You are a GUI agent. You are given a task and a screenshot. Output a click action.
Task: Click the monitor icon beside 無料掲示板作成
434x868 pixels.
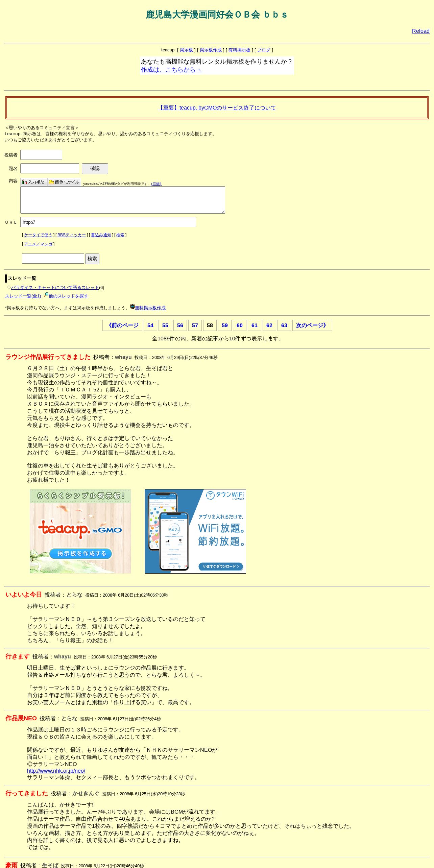[132, 307]
